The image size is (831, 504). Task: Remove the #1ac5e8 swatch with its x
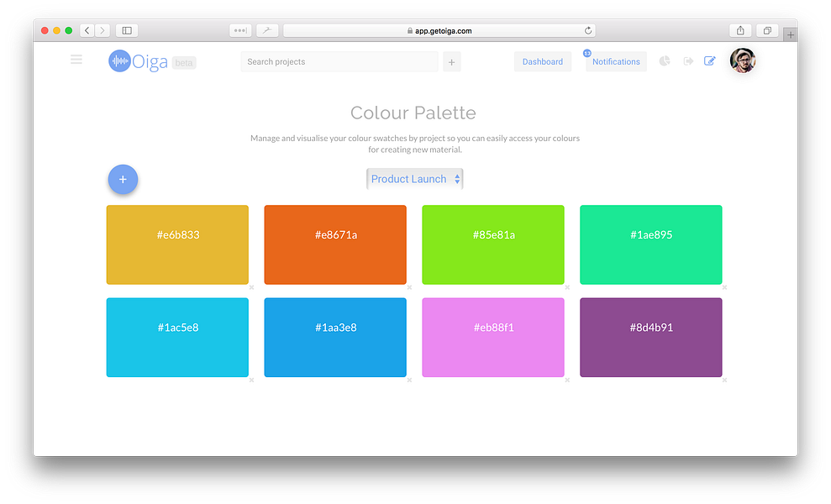252,380
